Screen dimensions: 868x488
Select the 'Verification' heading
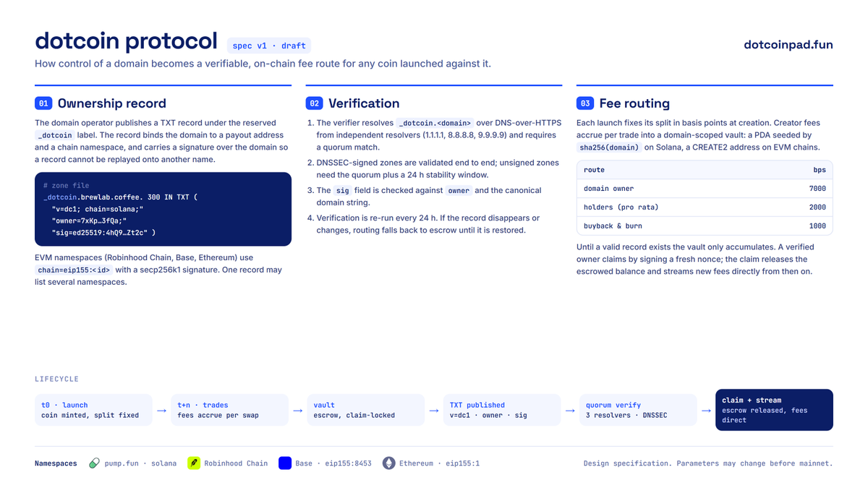pyautogui.click(x=364, y=103)
